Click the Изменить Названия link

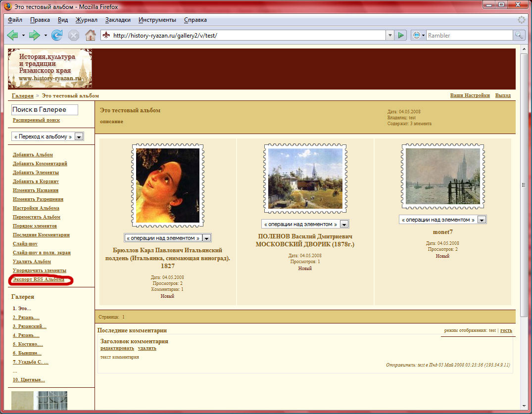pyautogui.click(x=36, y=190)
